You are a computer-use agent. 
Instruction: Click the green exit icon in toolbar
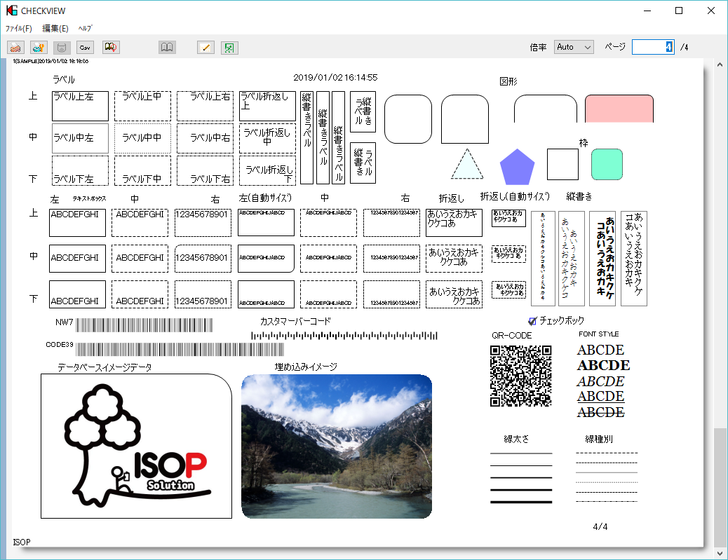tap(229, 48)
